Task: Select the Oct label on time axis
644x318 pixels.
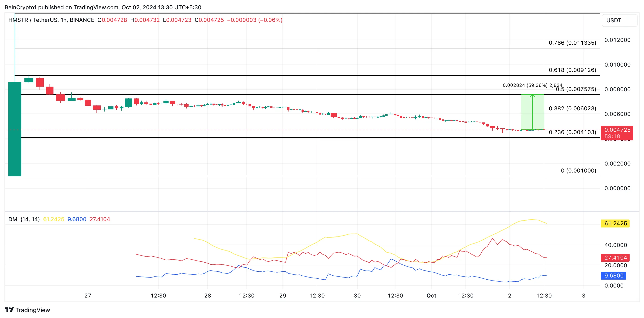Action: 431,295
